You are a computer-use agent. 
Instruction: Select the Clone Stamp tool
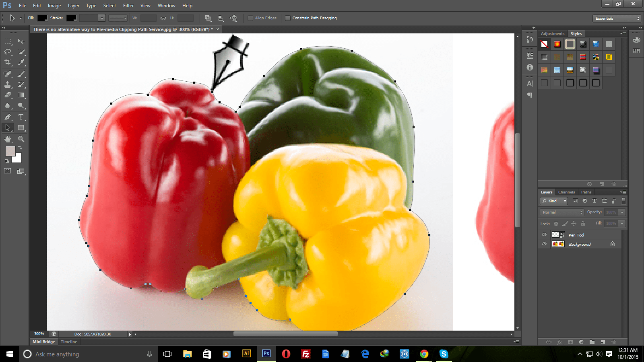[x=8, y=84]
